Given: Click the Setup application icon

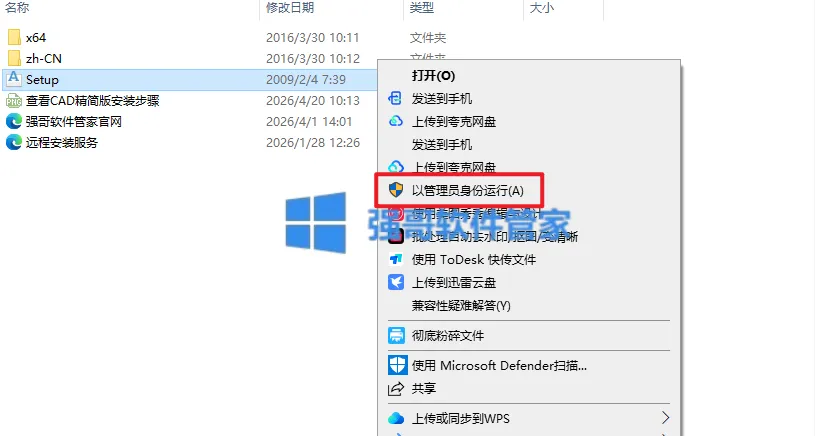Looking at the screenshot, I should pyautogui.click(x=14, y=79).
